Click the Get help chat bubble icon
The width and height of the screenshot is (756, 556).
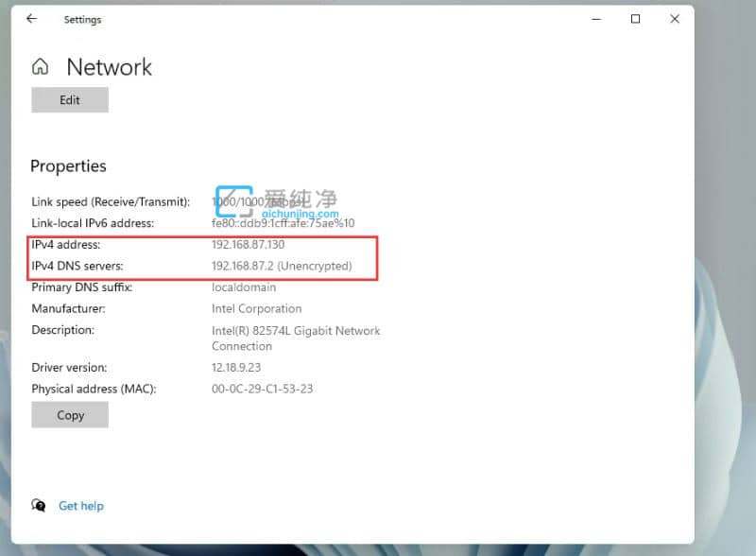(39, 506)
